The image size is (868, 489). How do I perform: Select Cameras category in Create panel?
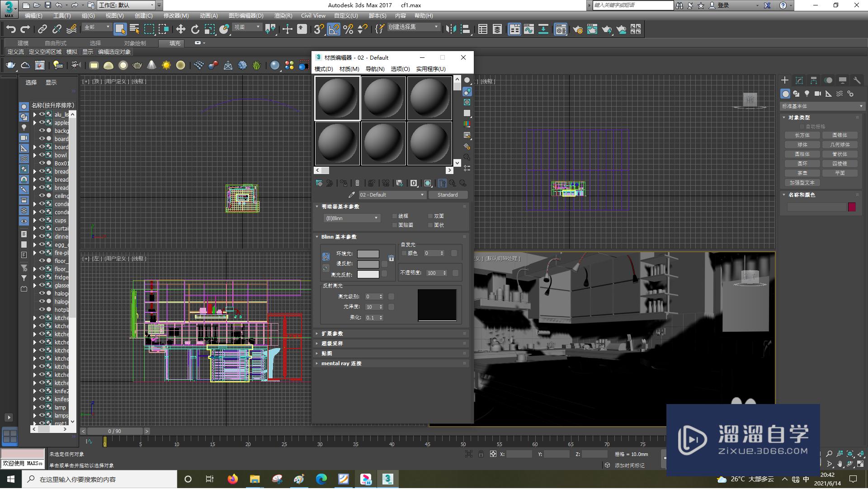[x=818, y=94]
